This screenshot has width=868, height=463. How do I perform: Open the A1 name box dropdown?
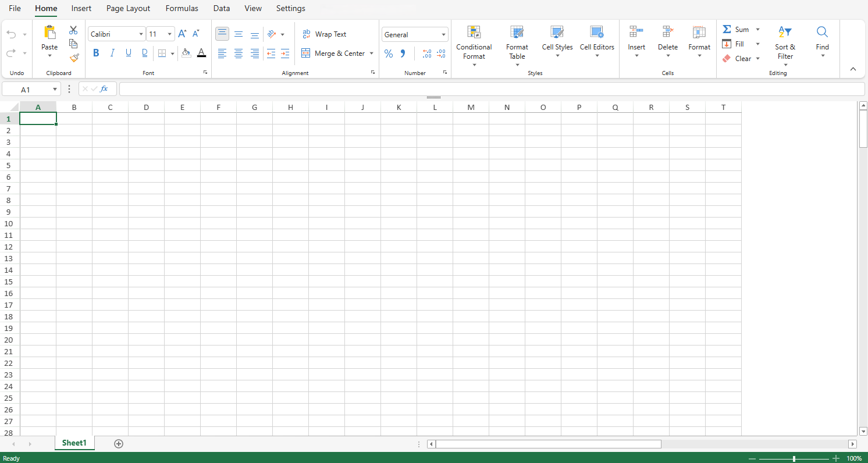click(55, 90)
